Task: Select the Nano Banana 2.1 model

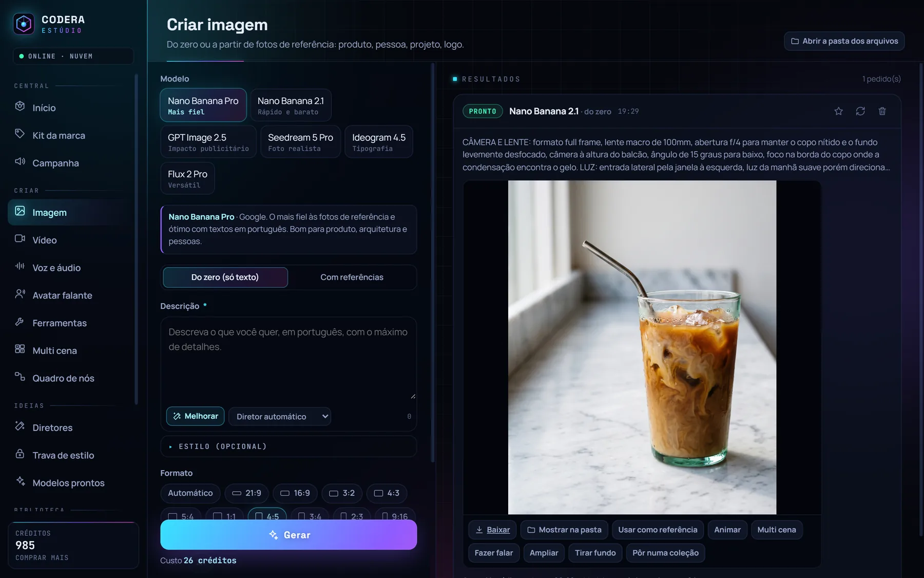Action: pos(291,105)
